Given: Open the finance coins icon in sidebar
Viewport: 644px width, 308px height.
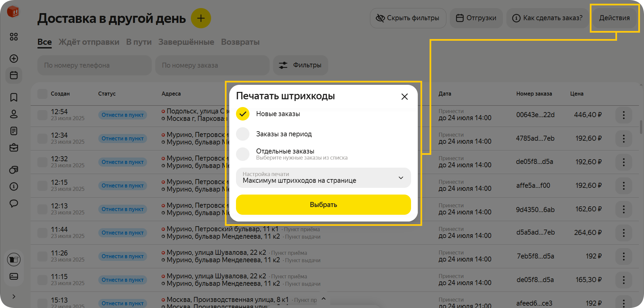Looking at the screenshot, I should (x=13, y=170).
